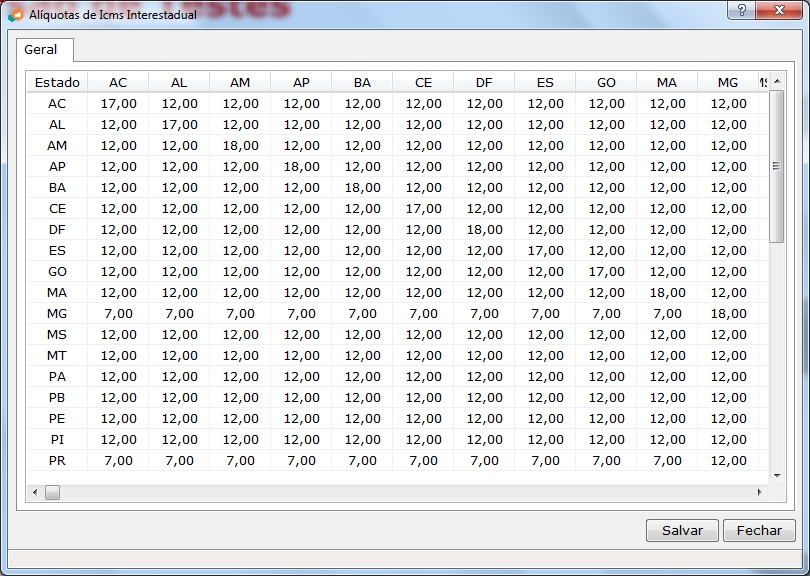
Task: Click the vertical scrollbar thumb
Action: click(x=776, y=165)
